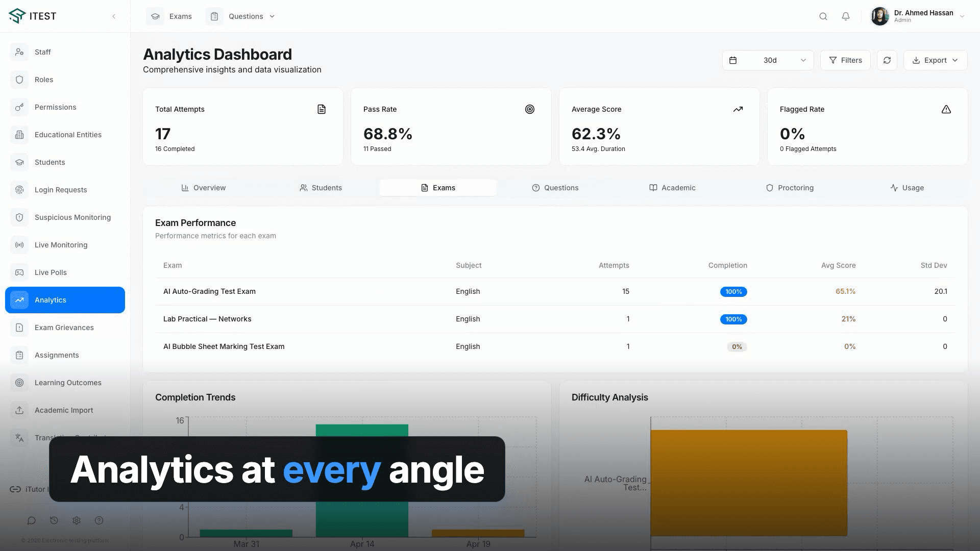Select the Exams analytics tab
This screenshot has height=551, width=980.
[438, 188]
